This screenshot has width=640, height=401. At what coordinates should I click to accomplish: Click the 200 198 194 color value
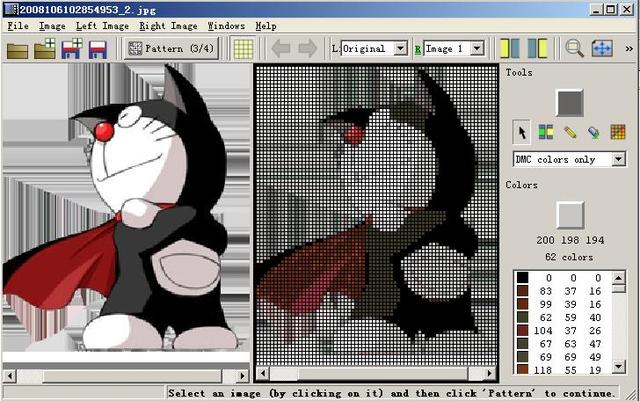pos(570,240)
